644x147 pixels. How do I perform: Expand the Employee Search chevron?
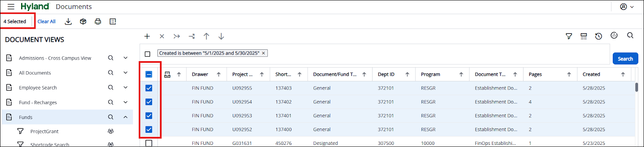(125, 88)
